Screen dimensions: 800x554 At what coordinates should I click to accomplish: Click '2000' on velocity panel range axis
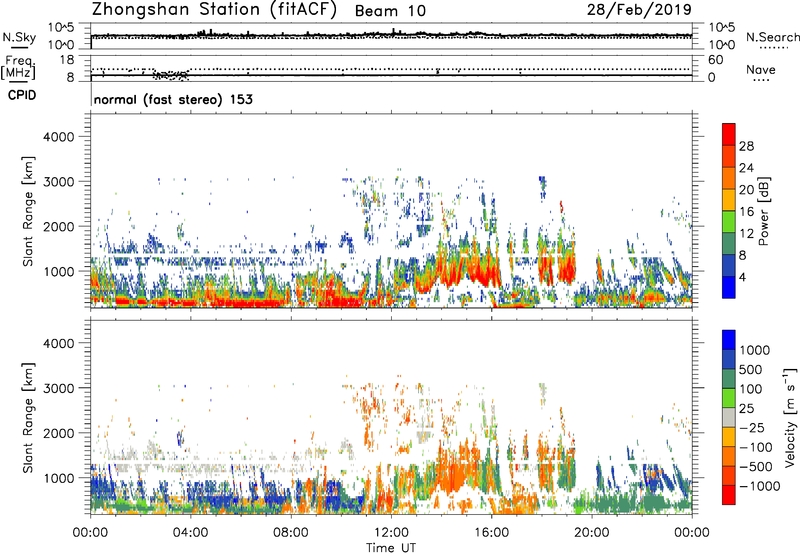59,433
